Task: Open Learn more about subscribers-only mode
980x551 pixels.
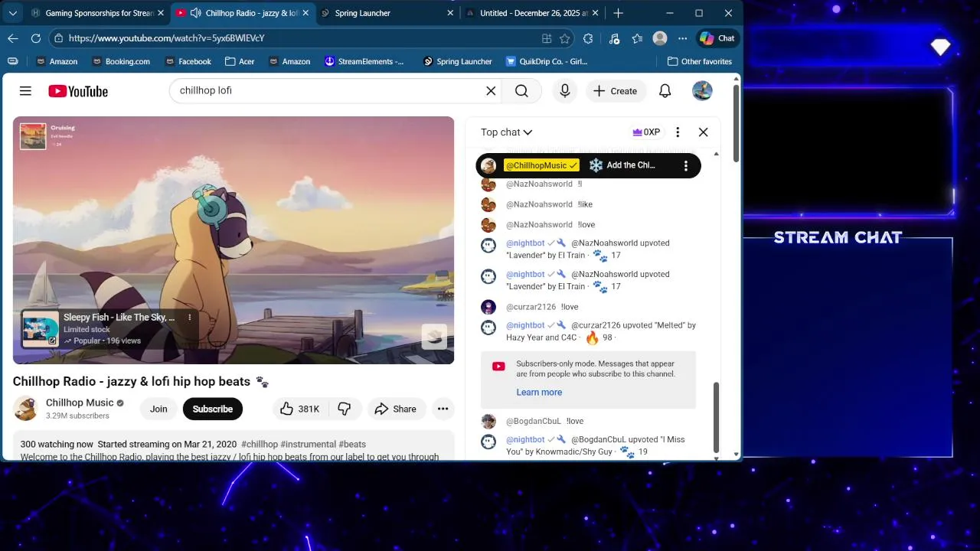Action: (539, 392)
